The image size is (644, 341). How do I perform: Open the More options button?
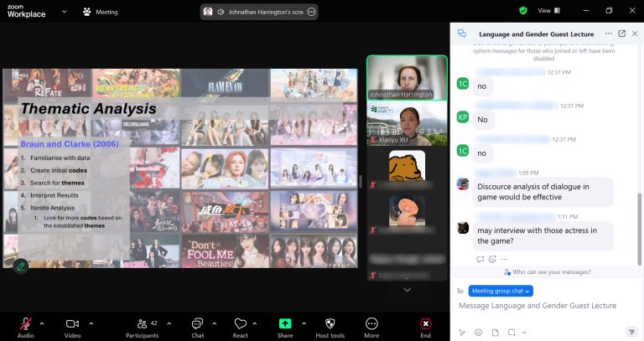[371, 328]
